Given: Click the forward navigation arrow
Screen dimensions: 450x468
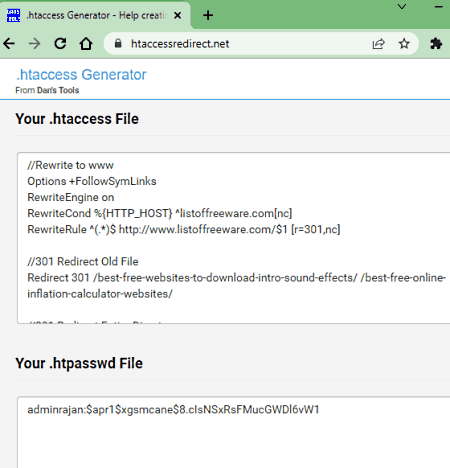Looking at the screenshot, I should click(x=34, y=44).
